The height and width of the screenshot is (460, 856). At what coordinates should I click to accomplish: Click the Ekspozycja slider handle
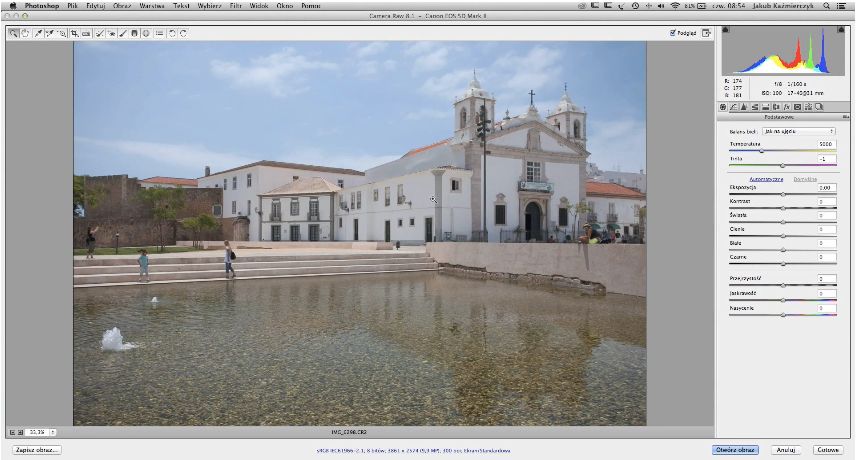[x=783, y=194]
